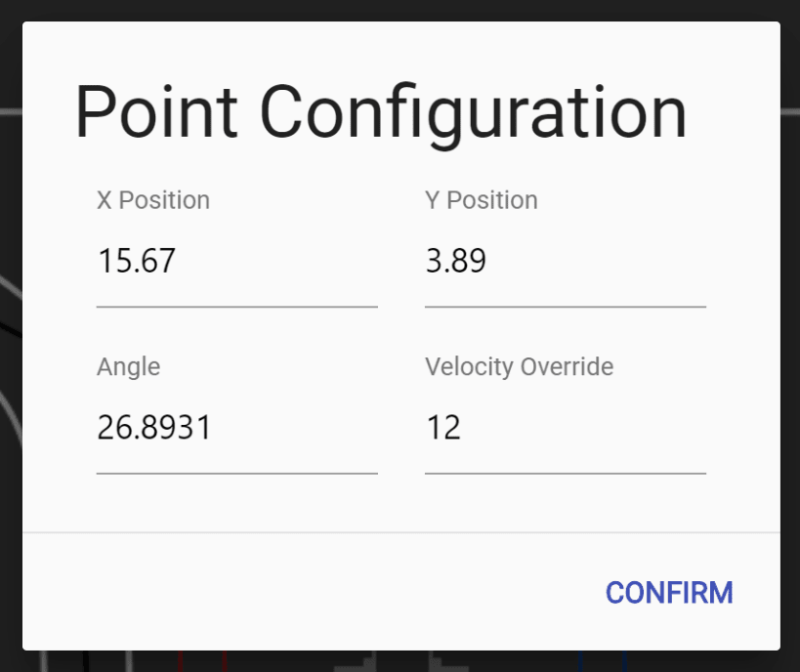Click empty area right of 15.67
Screen dimensions: 800x672
pos(278,261)
